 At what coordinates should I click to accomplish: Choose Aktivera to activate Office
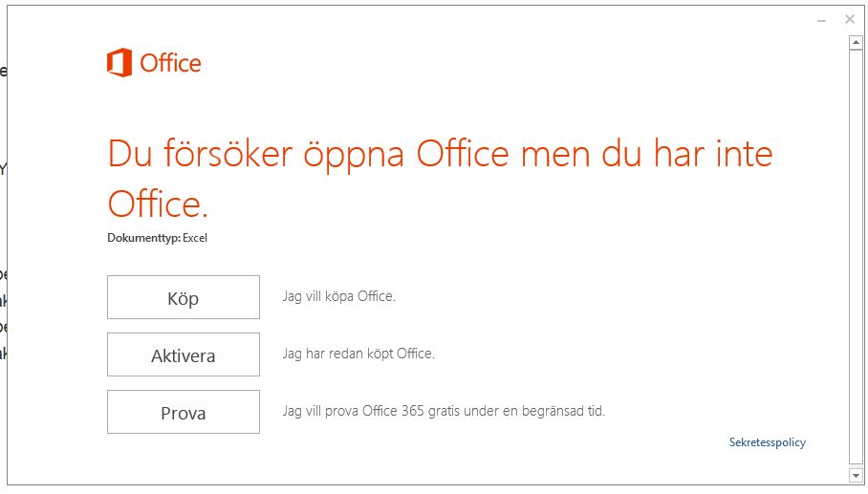(184, 354)
